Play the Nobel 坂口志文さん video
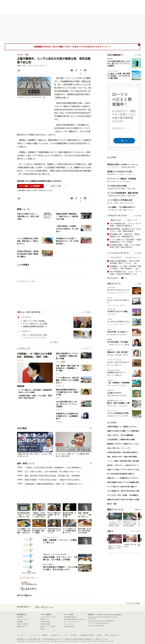 point(73,442)
